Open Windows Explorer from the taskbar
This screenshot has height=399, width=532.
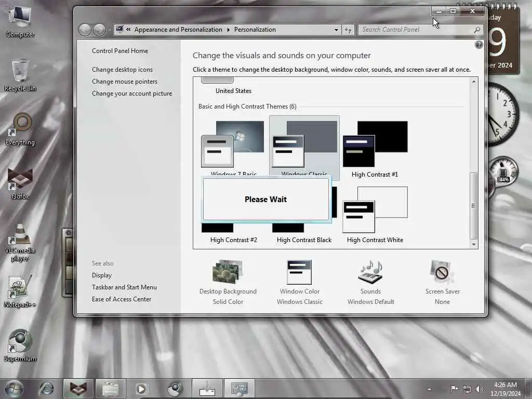coord(110,389)
